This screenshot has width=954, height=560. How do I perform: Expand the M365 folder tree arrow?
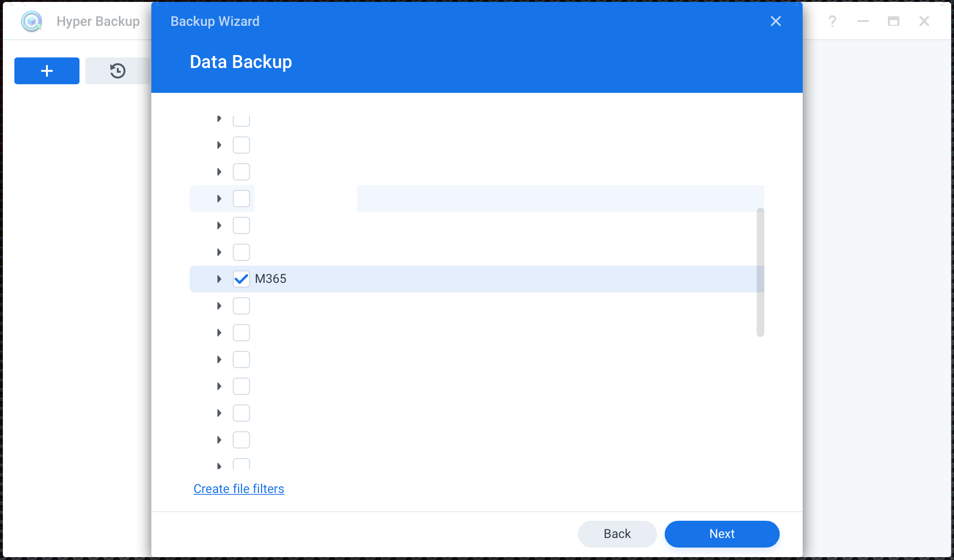click(219, 279)
